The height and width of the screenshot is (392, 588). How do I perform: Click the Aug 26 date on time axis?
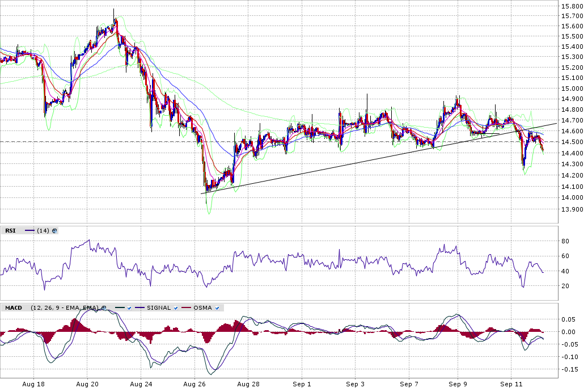[194, 384]
